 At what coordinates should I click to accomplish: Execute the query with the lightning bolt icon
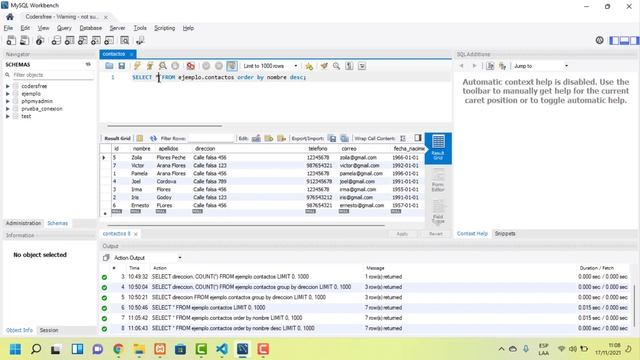137,66
